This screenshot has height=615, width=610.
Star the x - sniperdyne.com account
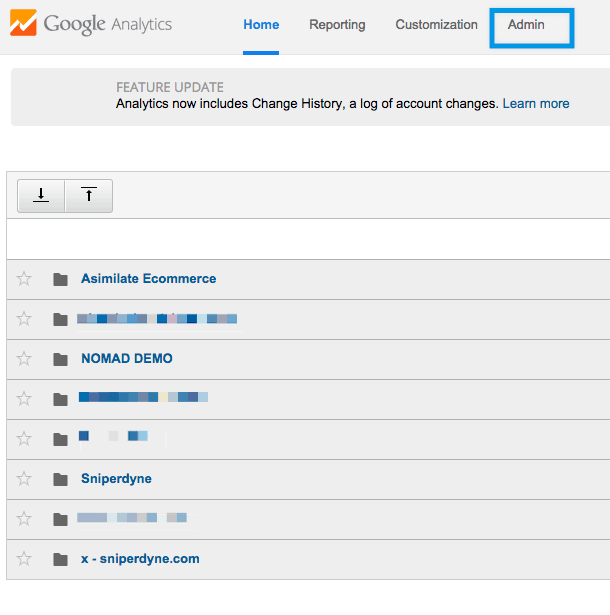(24, 559)
